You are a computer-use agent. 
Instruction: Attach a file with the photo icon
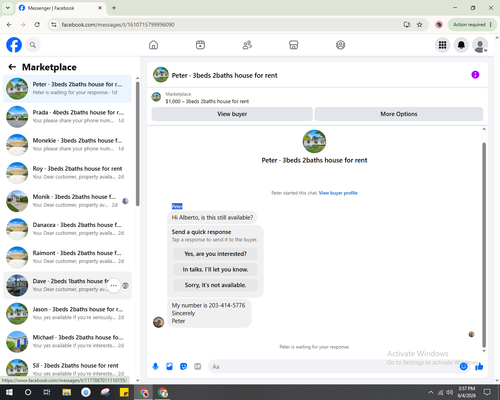tap(169, 367)
